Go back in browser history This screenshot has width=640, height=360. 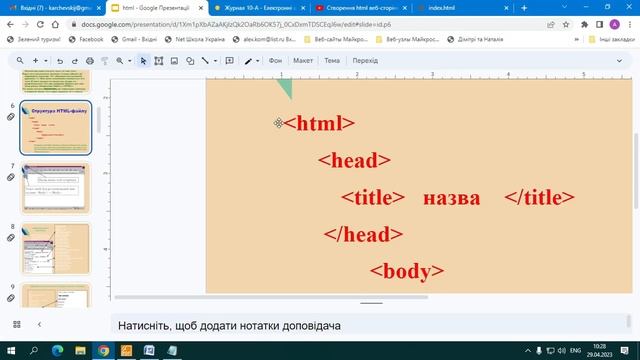pyautogui.click(x=10, y=24)
